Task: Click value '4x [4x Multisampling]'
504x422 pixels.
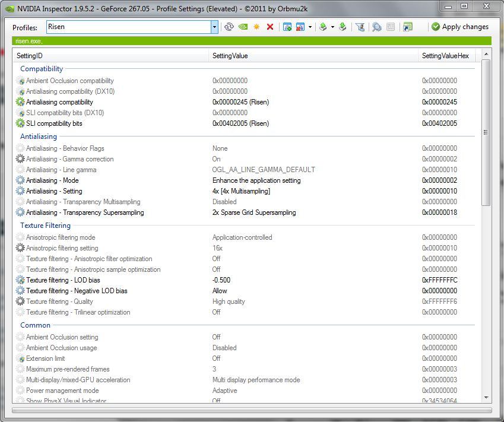Action: [241, 191]
